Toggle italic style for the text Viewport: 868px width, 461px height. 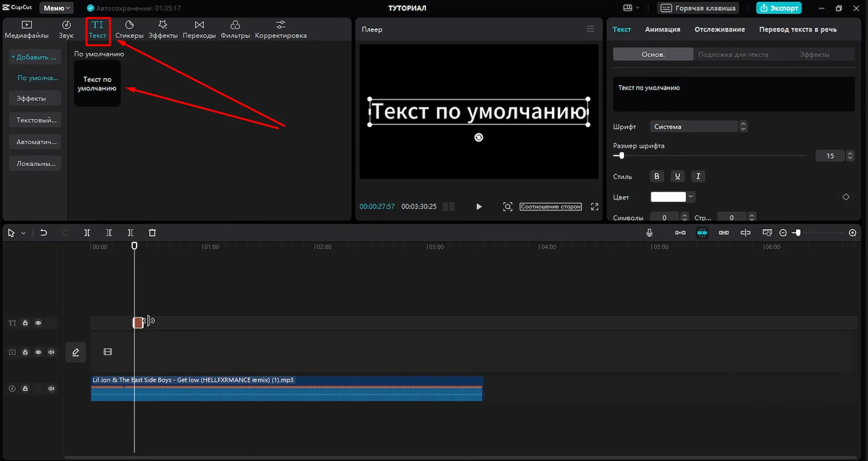click(698, 176)
